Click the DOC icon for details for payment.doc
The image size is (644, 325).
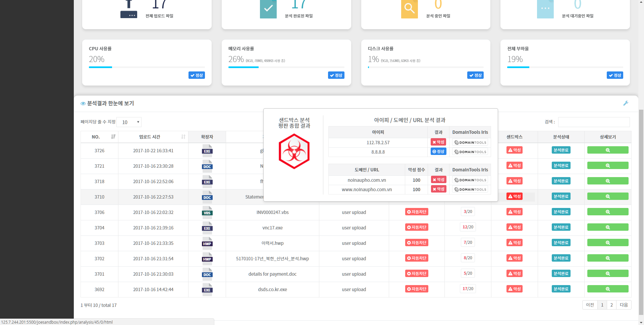point(207,274)
